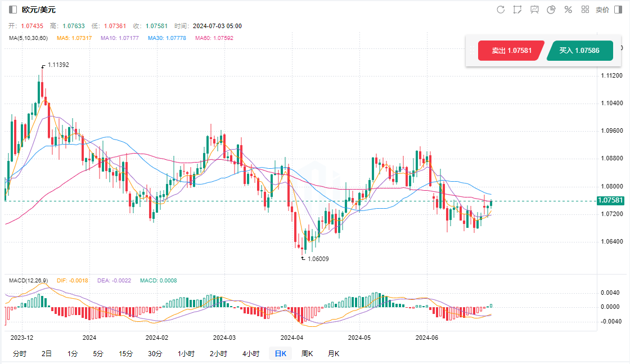630x364 pixels.
Task: Open the pie chart statistics icon
Action: click(x=551, y=10)
